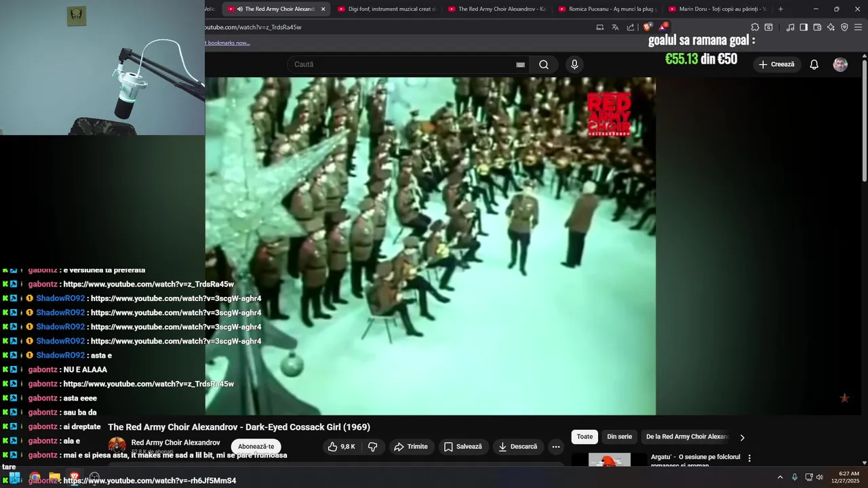Open the Chrome icon in Windows taskbar

pos(35,478)
